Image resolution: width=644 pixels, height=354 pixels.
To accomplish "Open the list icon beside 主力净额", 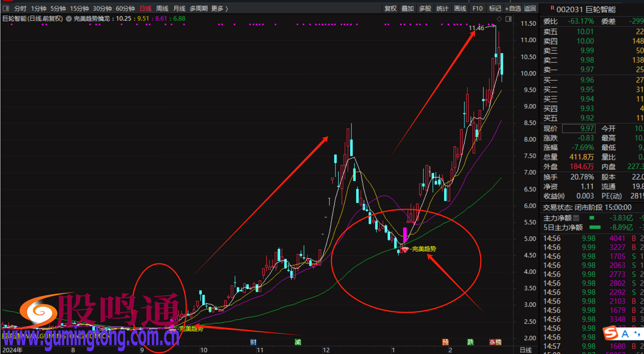I will [x=576, y=218].
